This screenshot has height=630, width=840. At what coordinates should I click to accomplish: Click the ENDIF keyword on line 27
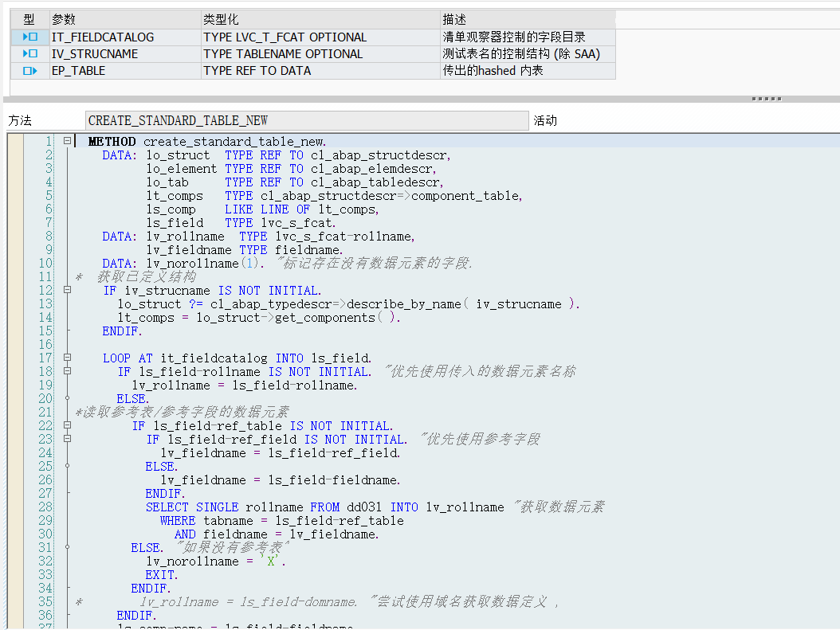165,494
